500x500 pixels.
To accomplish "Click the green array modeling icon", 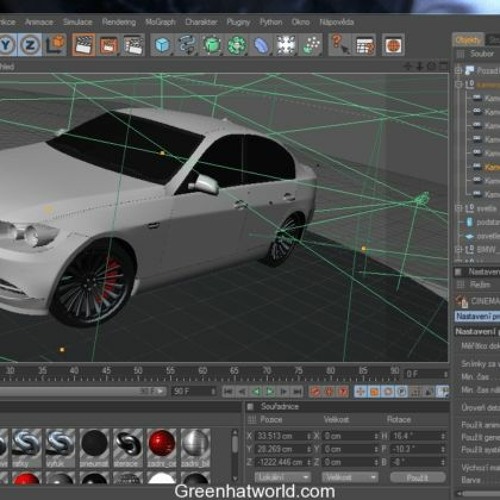I will pos(236,45).
